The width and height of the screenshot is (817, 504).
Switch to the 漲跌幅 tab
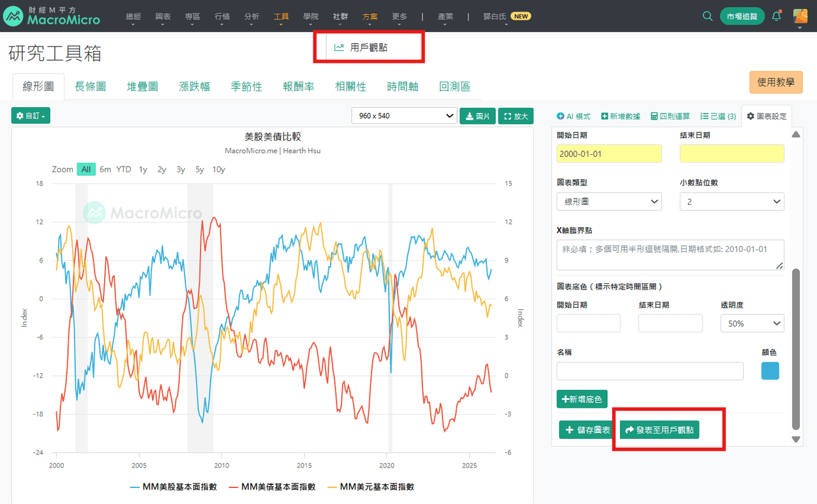pos(195,86)
